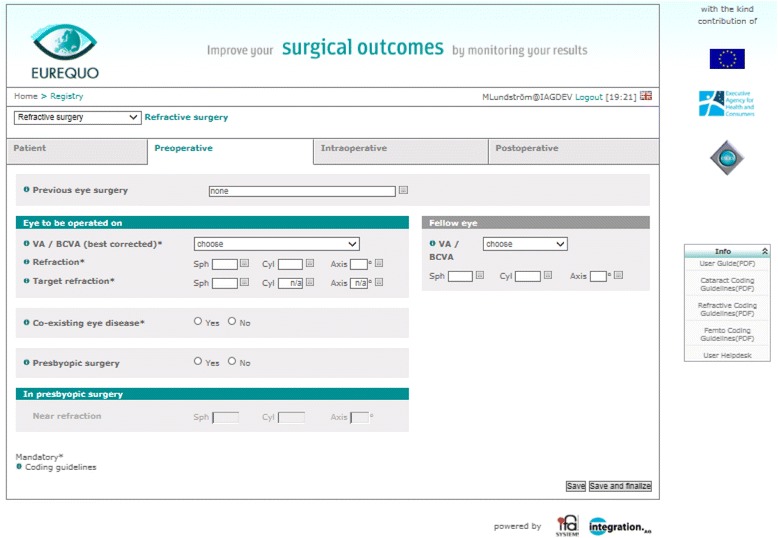Image resolution: width=778 pixels, height=538 pixels.
Task: Open the VA / BCVA choose dropdown for operated eye
Action: coord(276,244)
